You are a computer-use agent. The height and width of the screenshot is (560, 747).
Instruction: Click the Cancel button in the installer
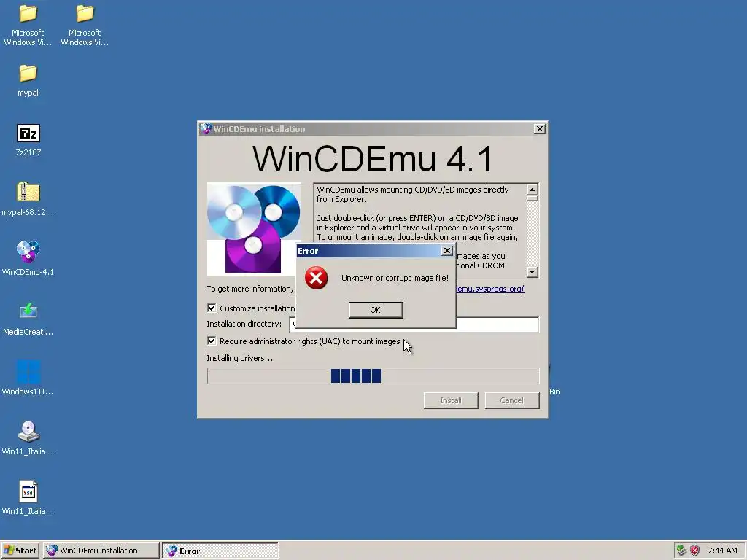coord(511,400)
